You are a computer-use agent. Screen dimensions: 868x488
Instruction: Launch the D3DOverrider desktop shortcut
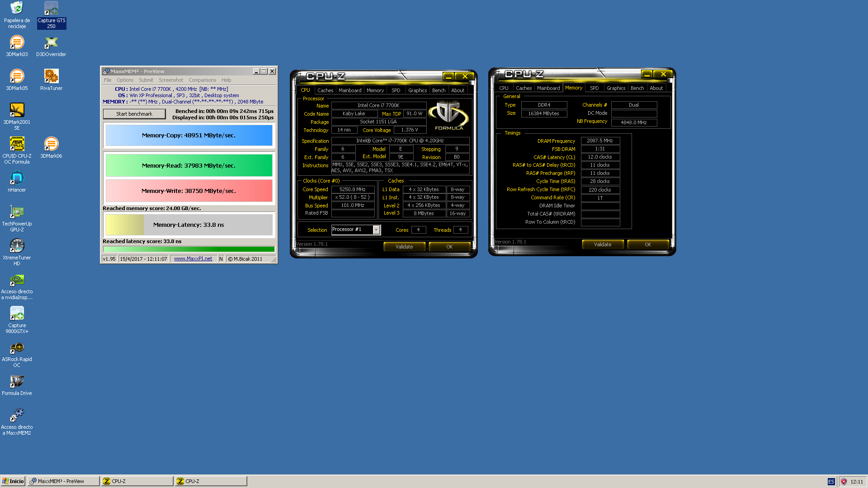[x=51, y=46]
